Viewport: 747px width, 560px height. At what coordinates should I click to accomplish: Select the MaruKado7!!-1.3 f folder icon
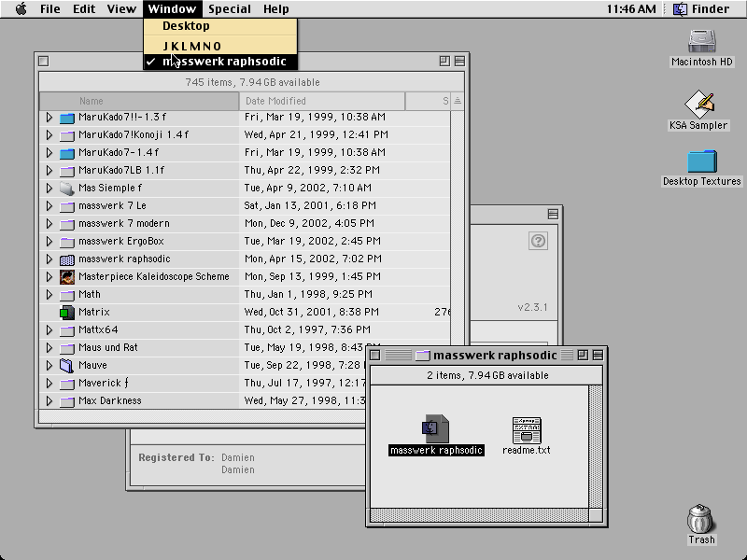coord(67,118)
